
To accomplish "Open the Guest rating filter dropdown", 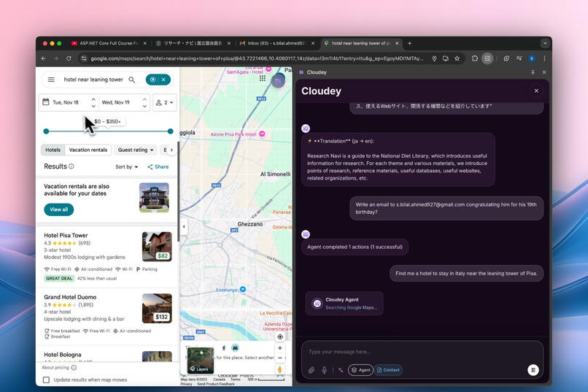I will [x=136, y=150].
